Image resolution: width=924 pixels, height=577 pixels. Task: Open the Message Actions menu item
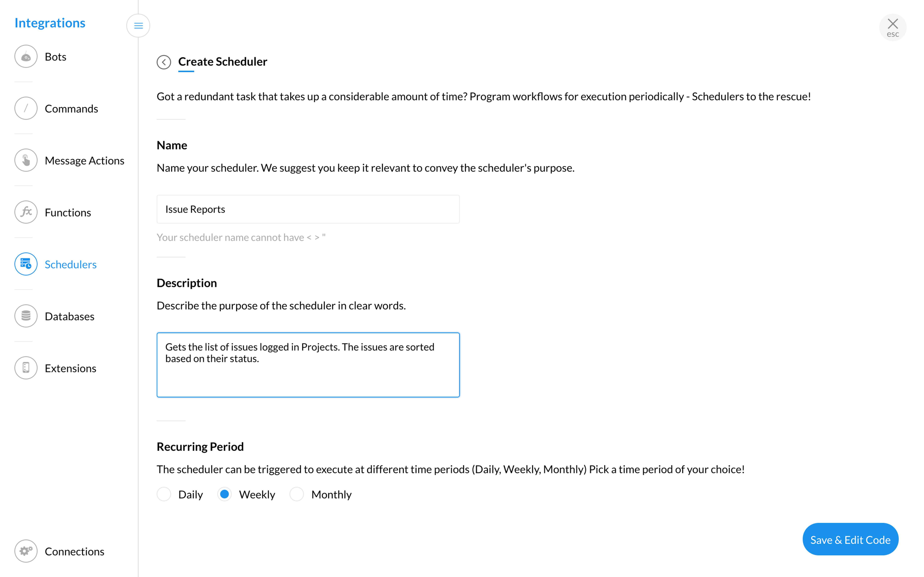(84, 161)
